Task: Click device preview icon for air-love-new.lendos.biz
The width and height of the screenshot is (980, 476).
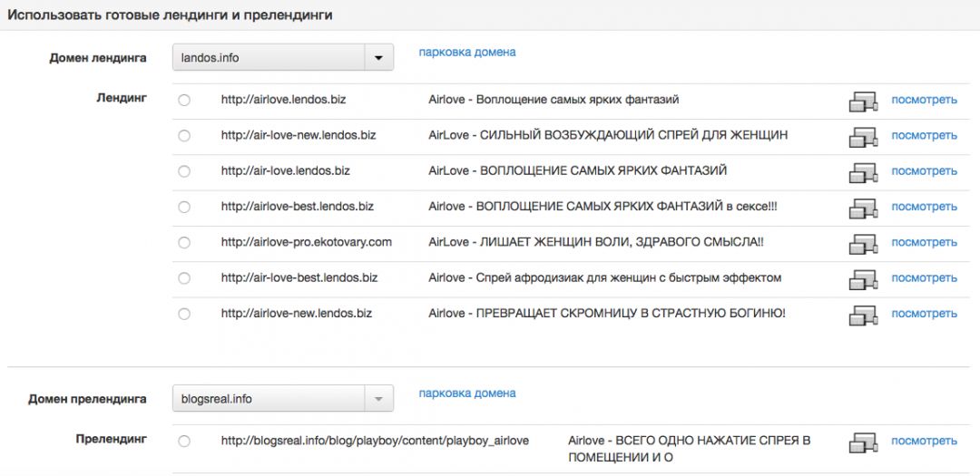Action: tap(863, 137)
